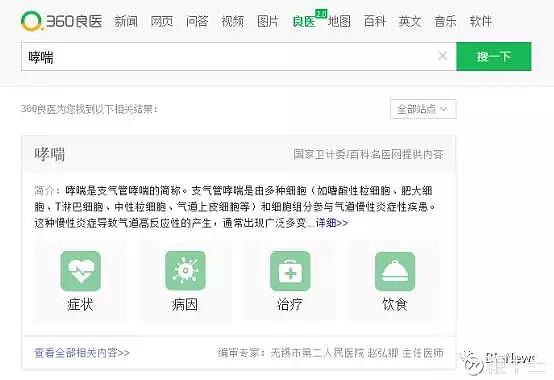This screenshot has width=554, height=380.
Task: Switch to the 音乐 tab
Action: [x=446, y=22]
